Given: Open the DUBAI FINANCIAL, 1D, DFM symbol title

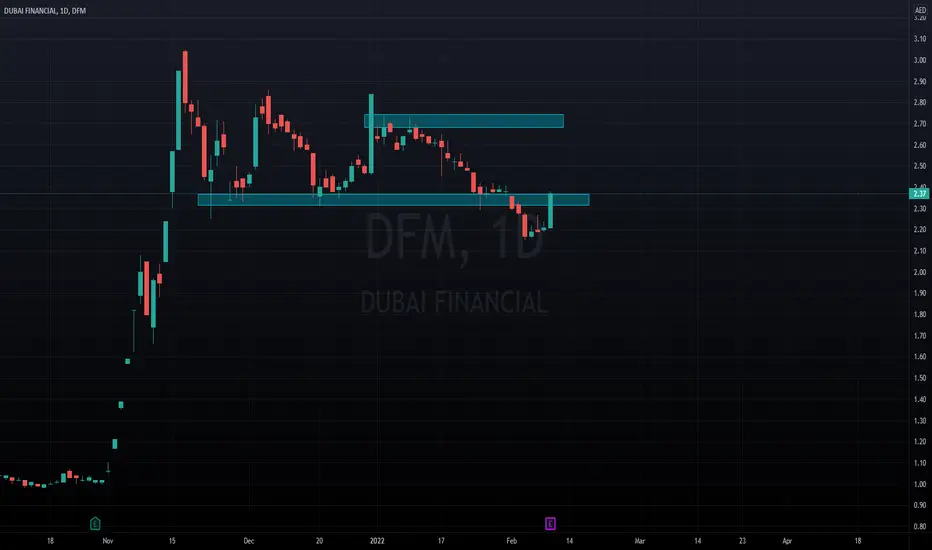Looking at the screenshot, I should [x=45, y=11].
